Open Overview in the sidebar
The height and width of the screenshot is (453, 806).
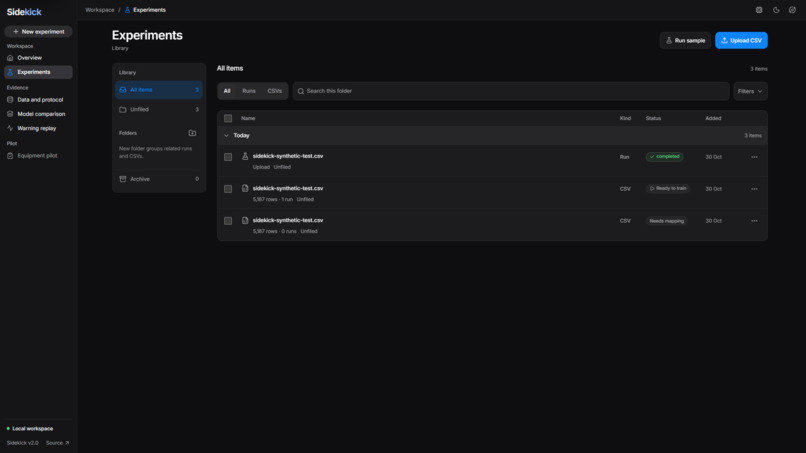coord(39,58)
